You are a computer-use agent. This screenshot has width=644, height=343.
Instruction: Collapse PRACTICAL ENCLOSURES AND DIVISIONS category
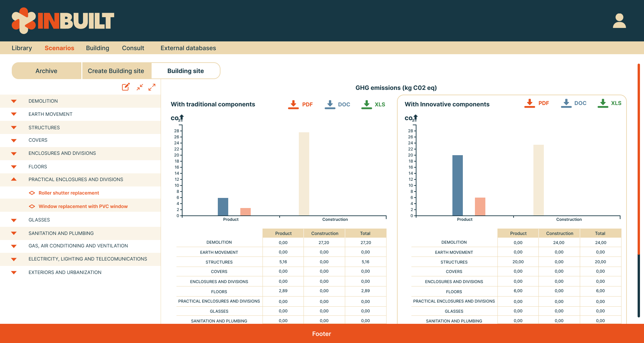pyautogui.click(x=14, y=179)
